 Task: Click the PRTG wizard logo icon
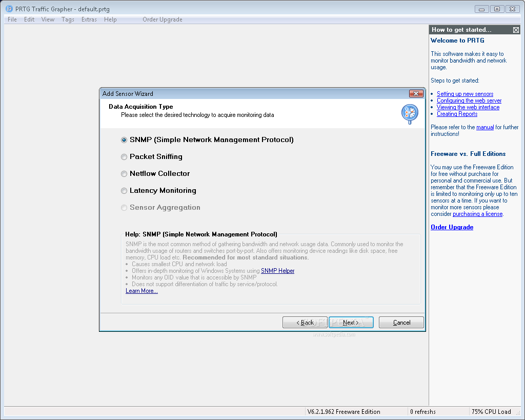coord(410,114)
